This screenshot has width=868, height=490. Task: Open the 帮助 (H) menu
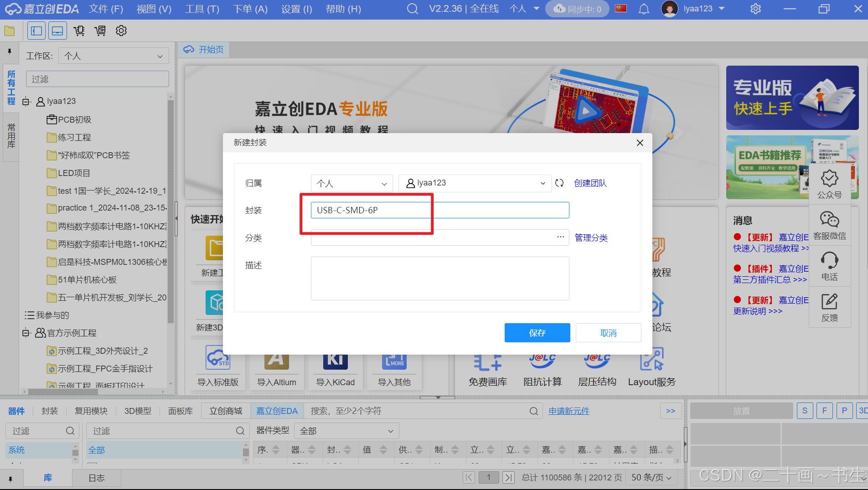click(343, 9)
